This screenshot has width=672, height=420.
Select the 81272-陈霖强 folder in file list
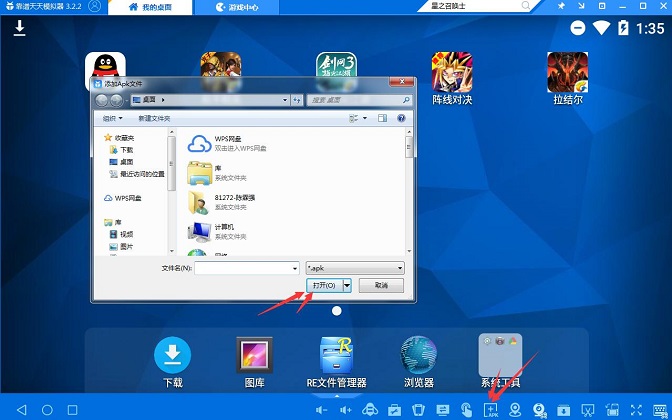222,202
